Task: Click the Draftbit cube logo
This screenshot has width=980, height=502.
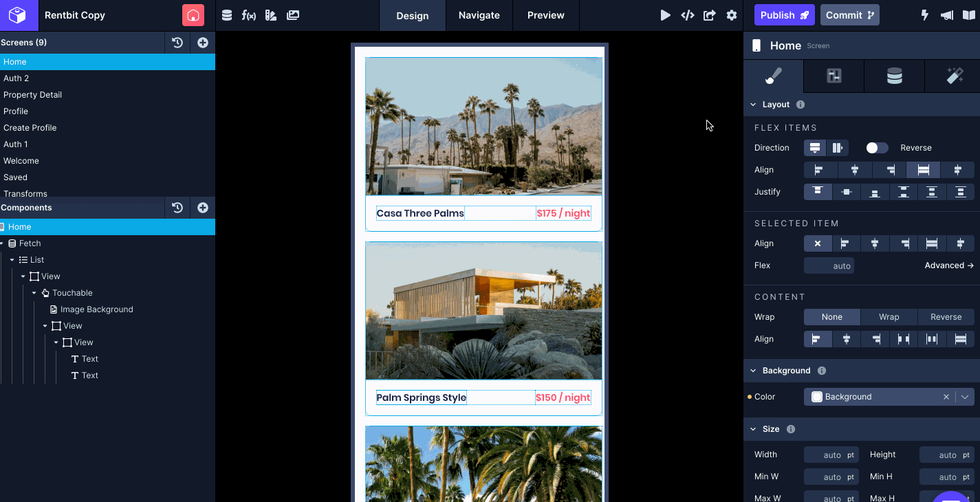Action: point(19,15)
